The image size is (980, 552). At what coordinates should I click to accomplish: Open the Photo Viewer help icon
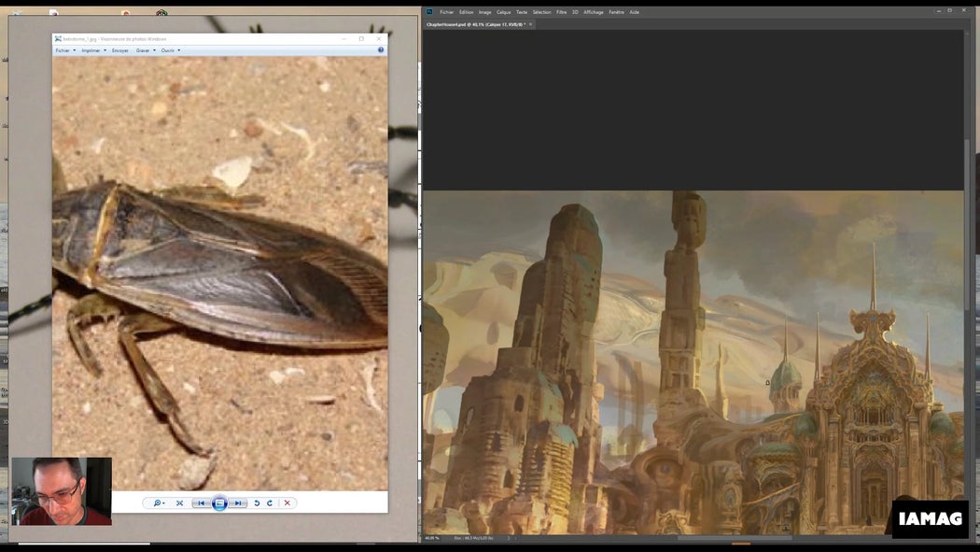(x=380, y=50)
